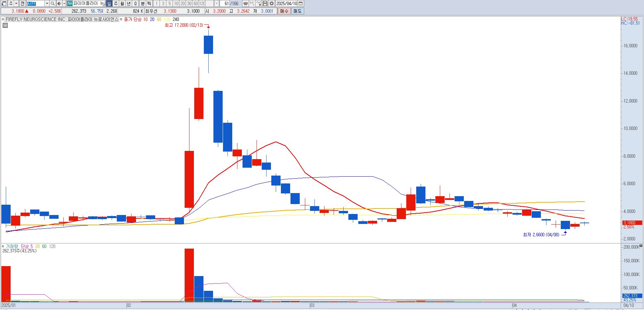This screenshot has height=310, width=644.
Task: Expand the ticker symbol AIFF dropdown
Action: click(47, 3)
